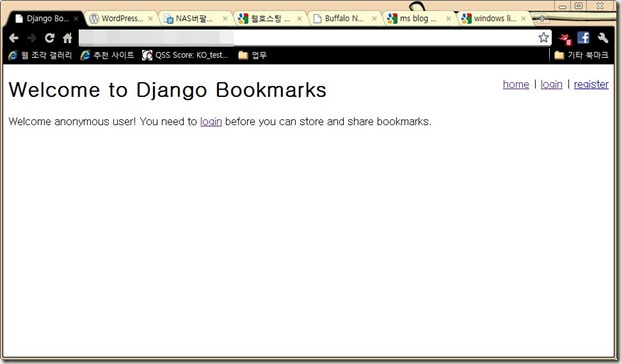Close the 웹호스팅 tab
This screenshot has width=621, height=364.
(x=299, y=19)
